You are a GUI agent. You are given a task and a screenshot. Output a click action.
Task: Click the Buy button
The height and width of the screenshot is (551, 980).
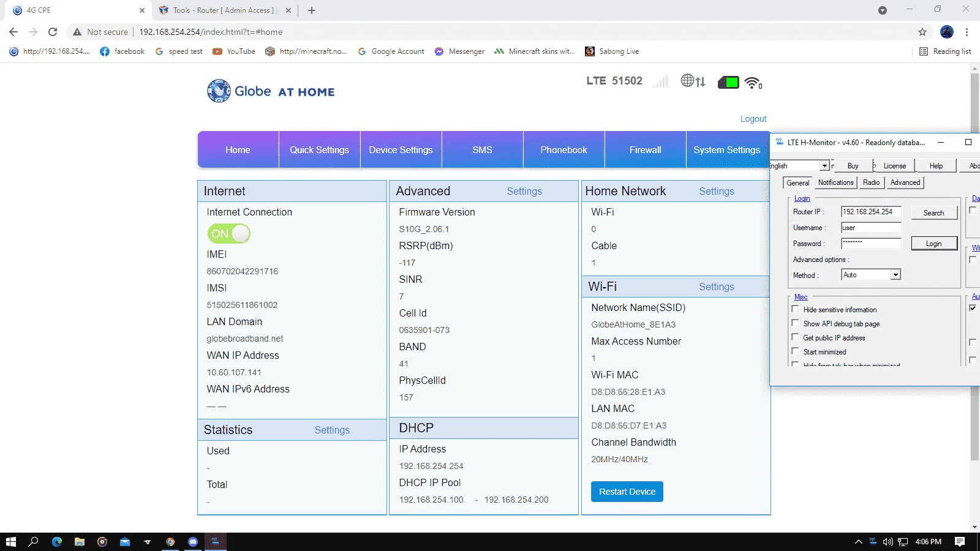[853, 166]
